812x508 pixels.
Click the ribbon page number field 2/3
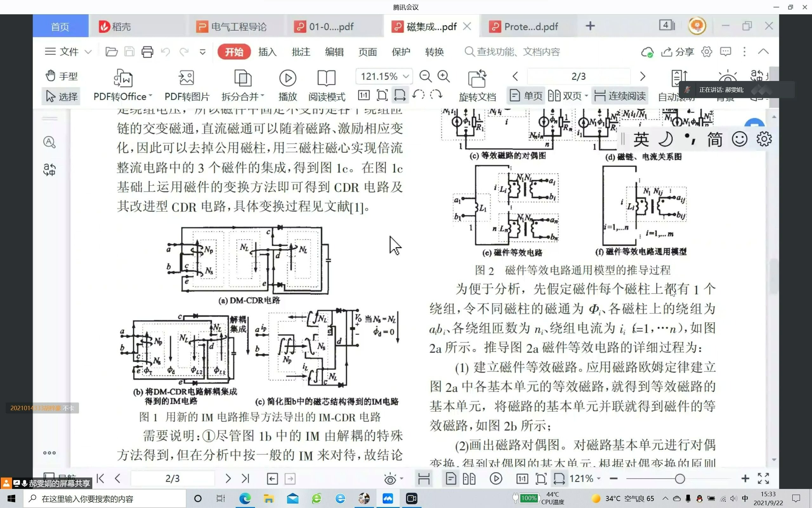[579, 76]
